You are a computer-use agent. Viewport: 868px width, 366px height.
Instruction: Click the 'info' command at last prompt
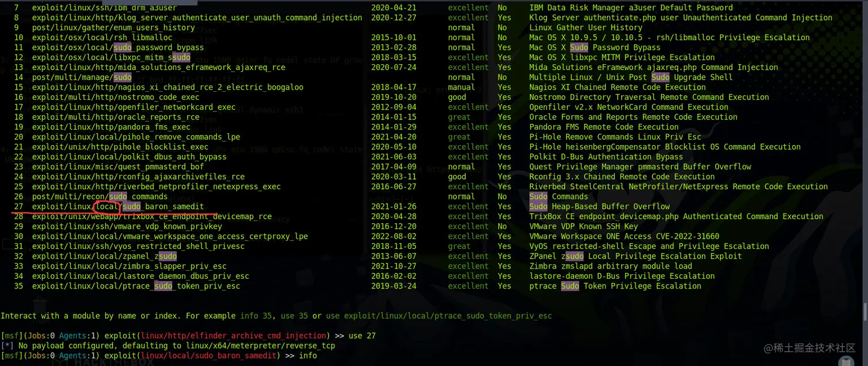click(x=308, y=356)
